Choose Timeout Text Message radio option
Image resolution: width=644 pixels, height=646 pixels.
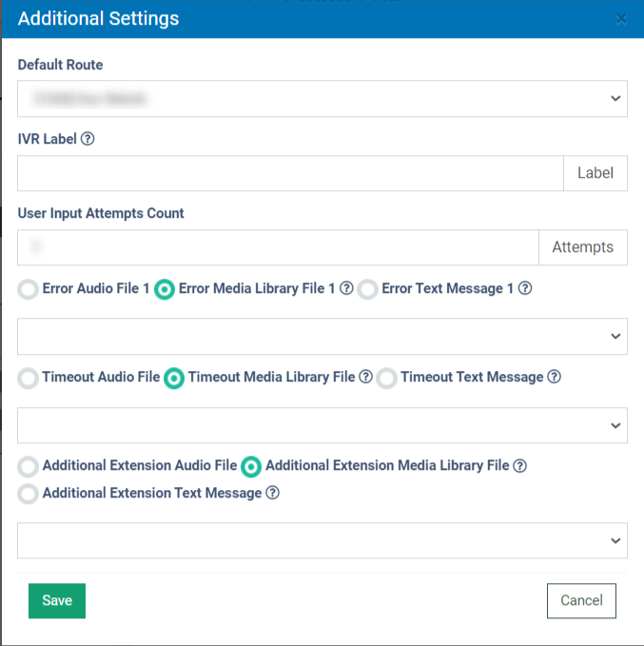386,379
